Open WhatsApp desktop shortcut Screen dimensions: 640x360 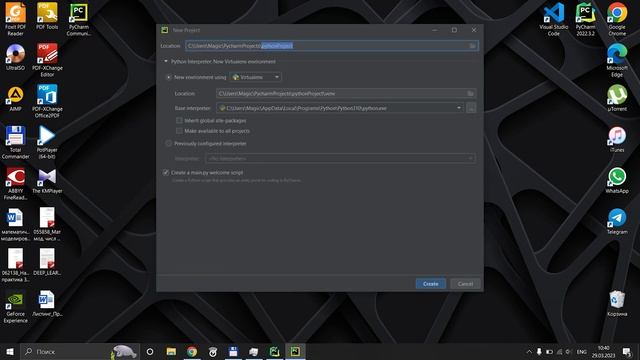pos(617,180)
